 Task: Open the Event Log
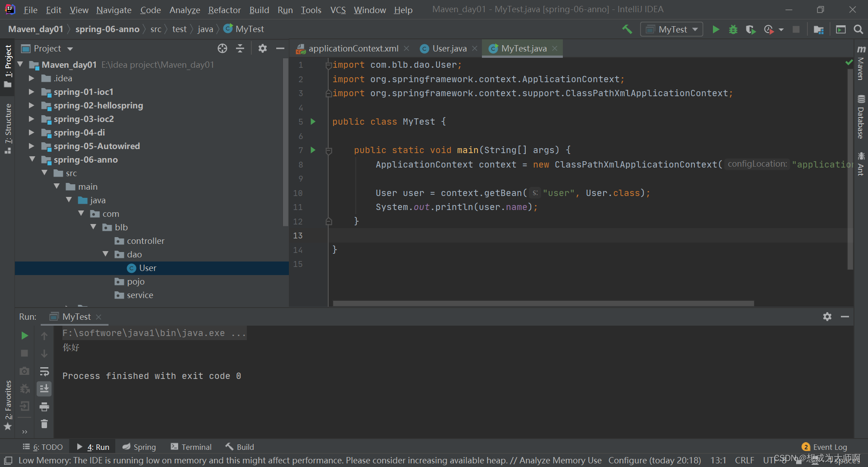point(824,447)
